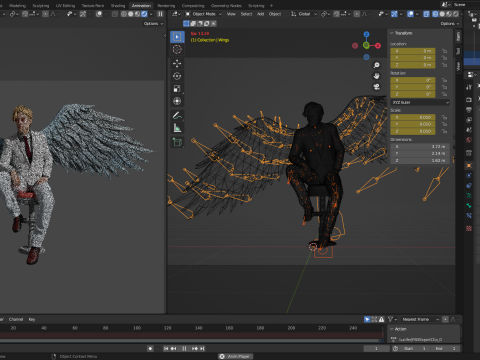Select the Transform tool in the right viewport
Image resolution: width=480 pixels, height=360 pixels.
(x=177, y=101)
